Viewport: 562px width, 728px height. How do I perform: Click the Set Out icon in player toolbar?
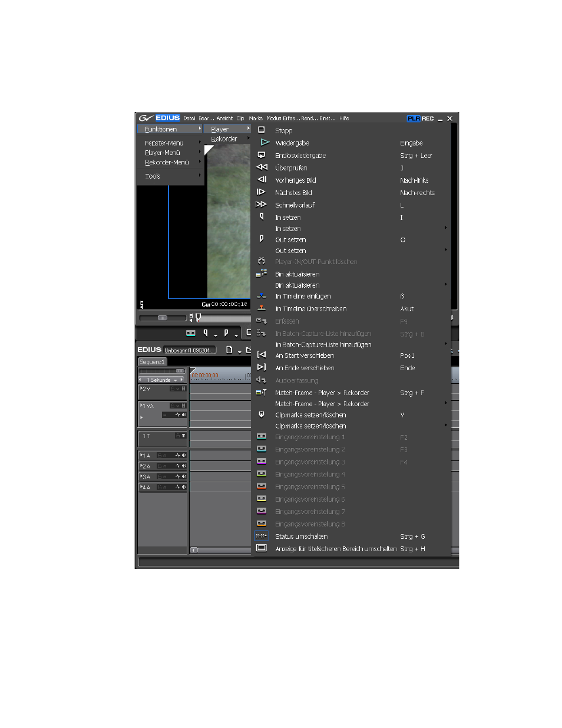coord(226,333)
